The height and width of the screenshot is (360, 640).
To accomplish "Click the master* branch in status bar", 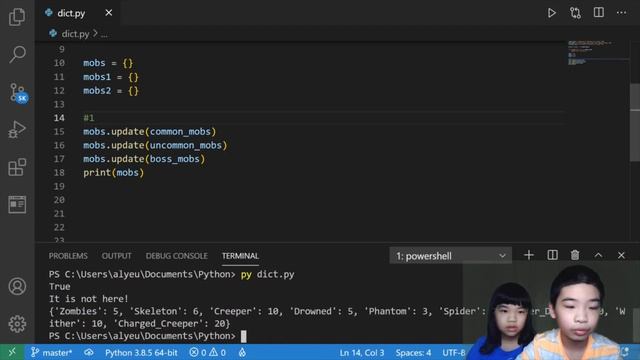I will pos(51,352).
